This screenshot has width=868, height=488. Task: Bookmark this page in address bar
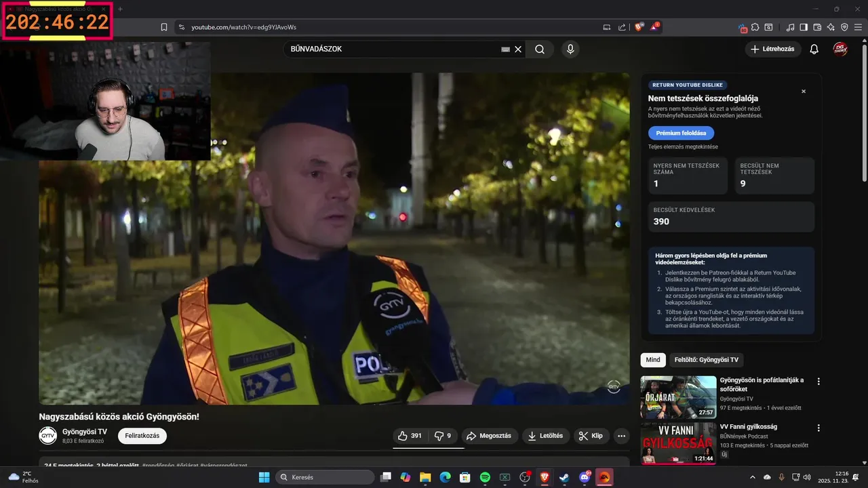tap(164, 27)
